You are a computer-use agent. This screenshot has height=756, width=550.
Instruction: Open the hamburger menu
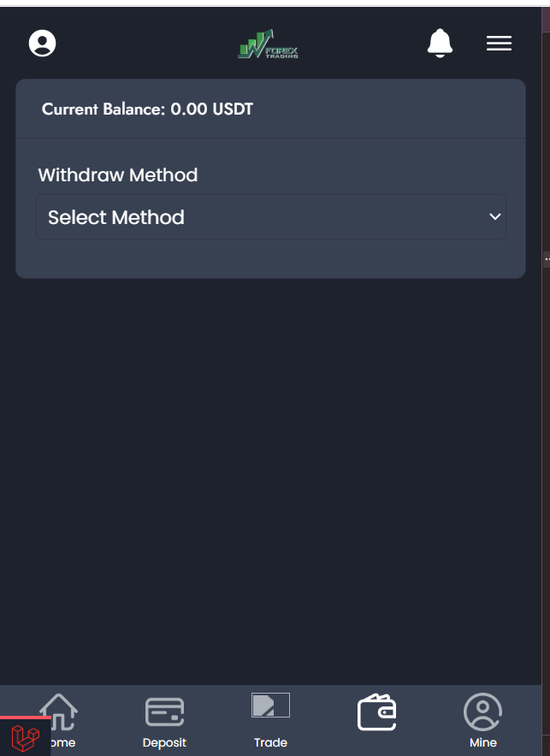coord(499,44)
